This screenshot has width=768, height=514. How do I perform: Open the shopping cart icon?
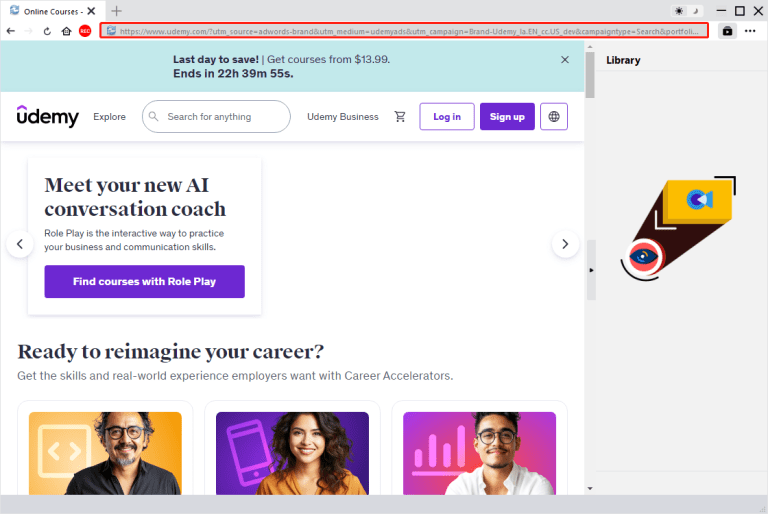(x=400, y=117)
